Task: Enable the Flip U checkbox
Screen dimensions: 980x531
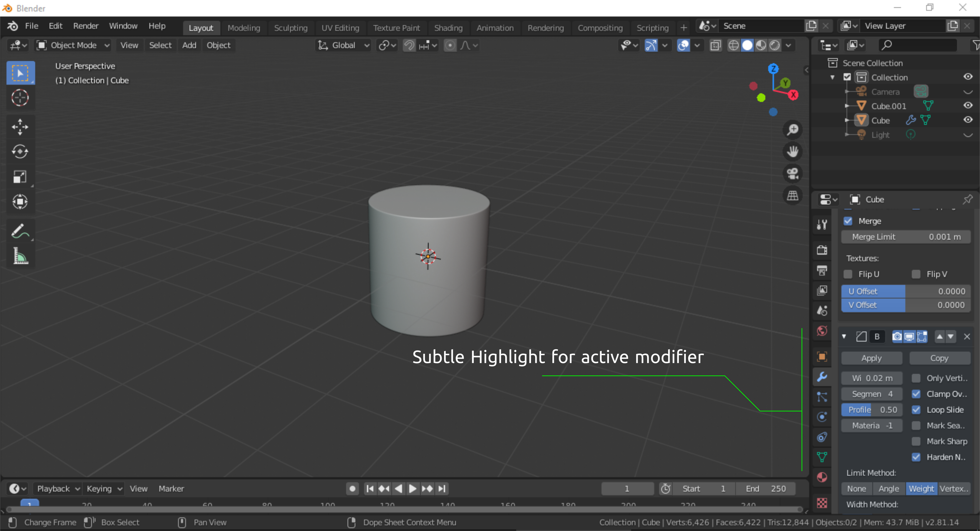Action: (x=848, y=274)
